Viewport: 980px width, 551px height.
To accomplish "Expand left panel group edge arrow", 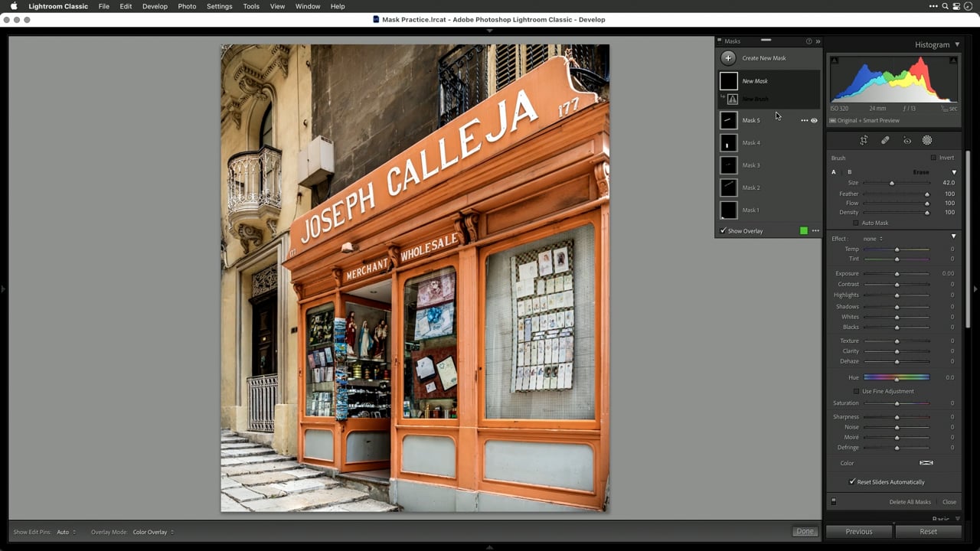I will (3, 289).
